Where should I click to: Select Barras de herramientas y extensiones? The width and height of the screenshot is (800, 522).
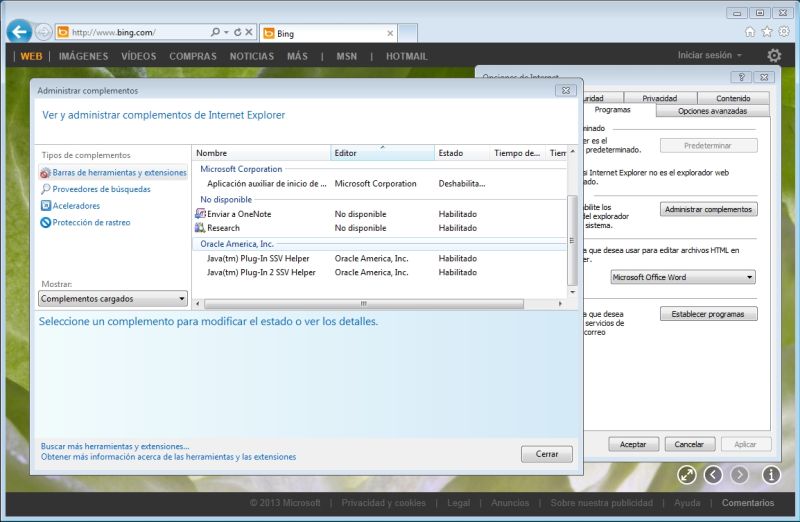click(113, 172)
